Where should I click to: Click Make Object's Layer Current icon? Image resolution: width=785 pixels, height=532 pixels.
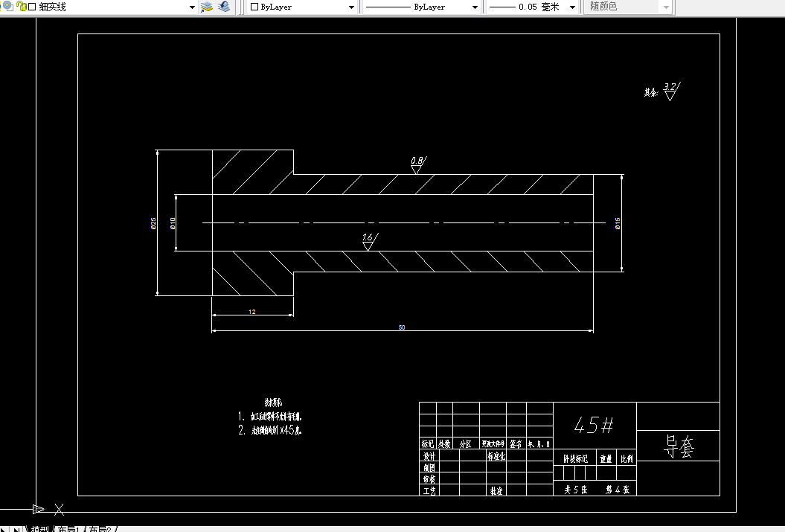(207, 7)
